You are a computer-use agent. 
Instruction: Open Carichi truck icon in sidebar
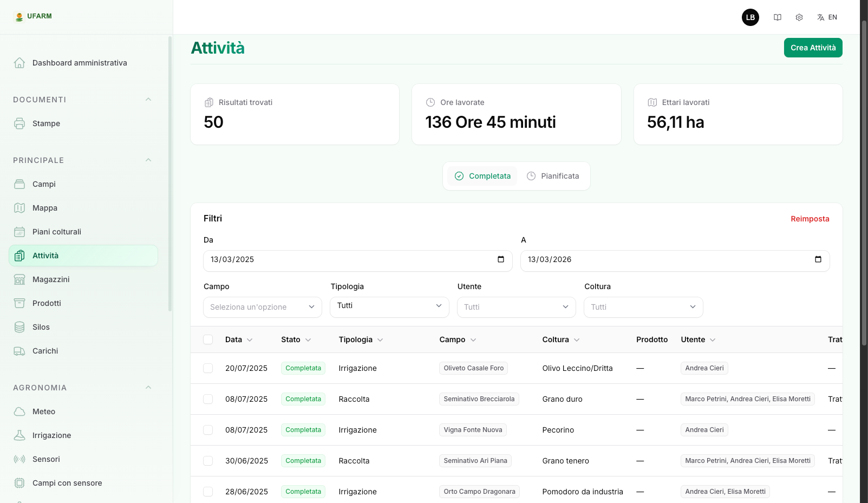19,351
